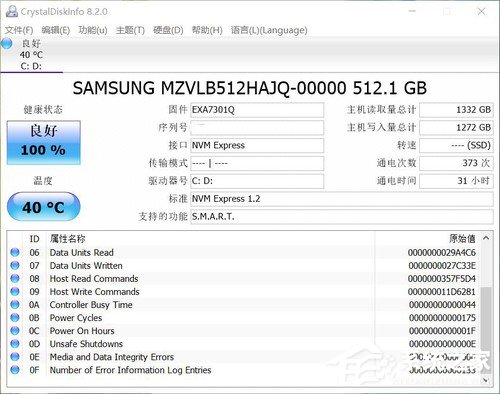Screen dimensions: 500x394
Task: Click the rotation rate field ---- (SSD)
Action: 456,145
